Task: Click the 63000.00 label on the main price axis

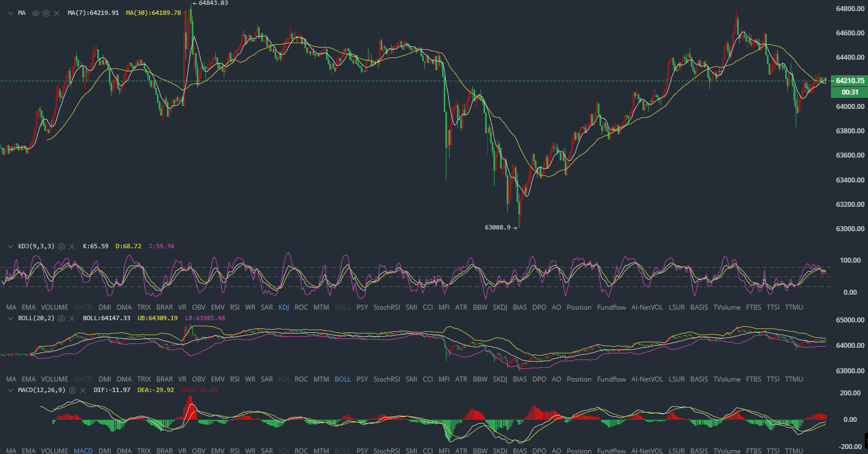Action: click(x=850, y=229)
